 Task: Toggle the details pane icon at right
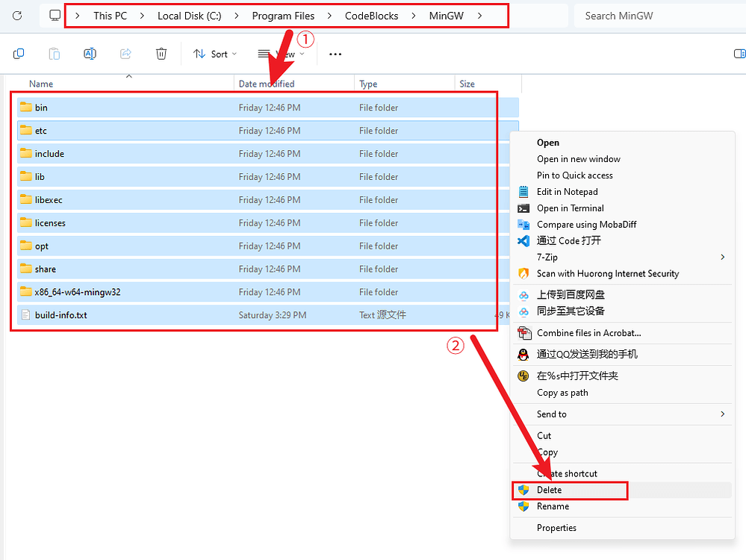tap(739, 54)
